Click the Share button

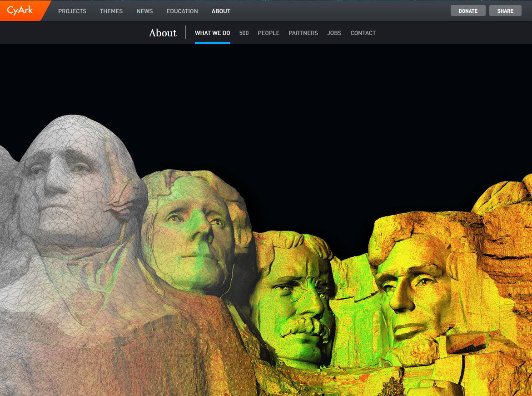pos(505,11)
